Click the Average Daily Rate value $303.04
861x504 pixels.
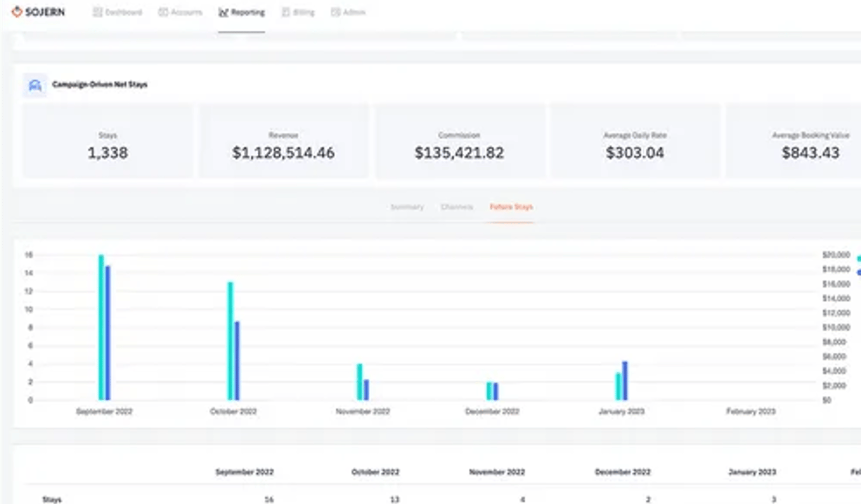point(635,153)
